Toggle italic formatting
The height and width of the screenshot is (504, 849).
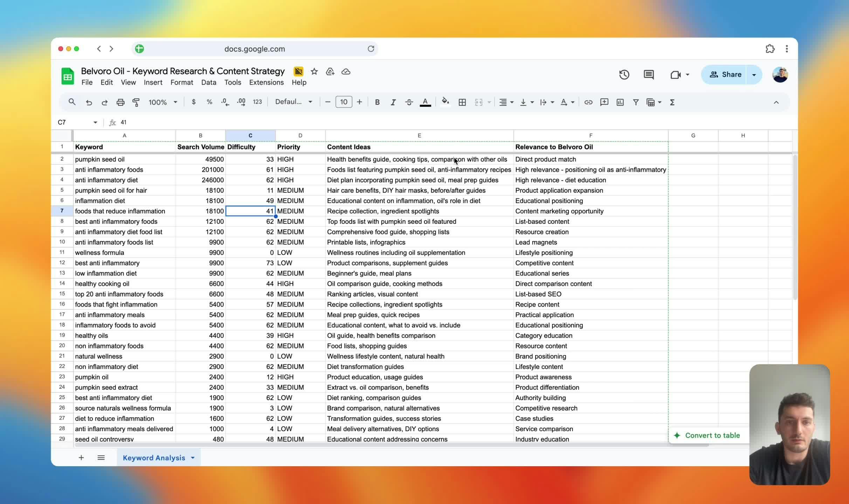tap(393, 102)
